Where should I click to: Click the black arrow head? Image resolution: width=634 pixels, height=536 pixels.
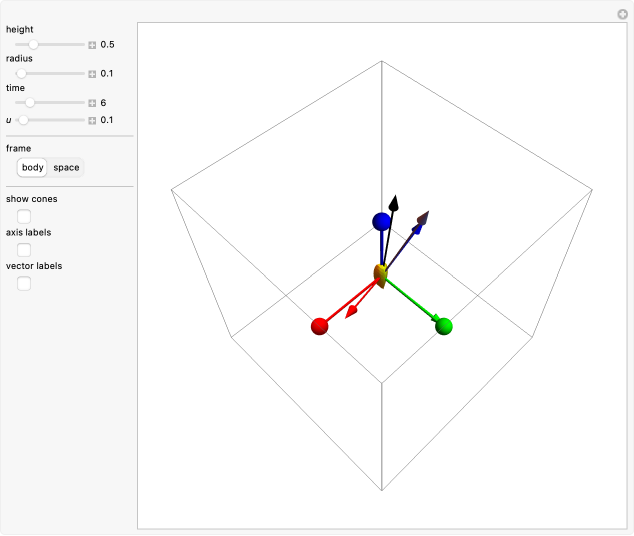[395, 203]
